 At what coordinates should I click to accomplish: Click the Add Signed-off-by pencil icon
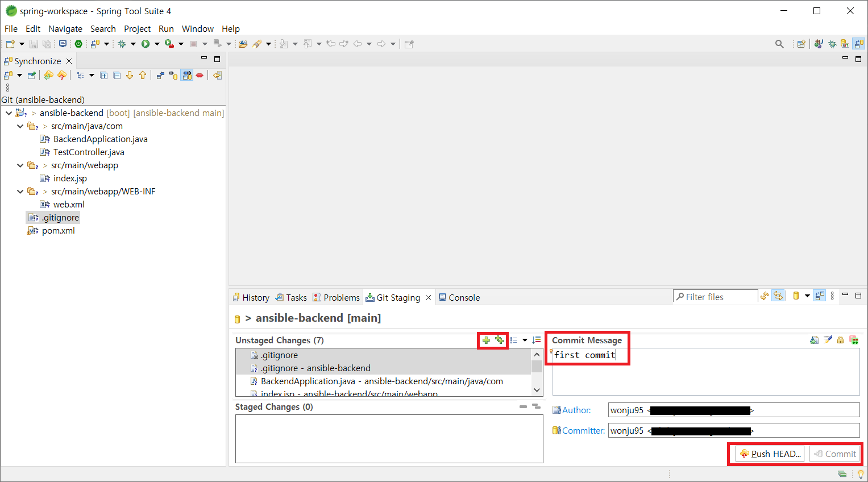coord(828,340)
